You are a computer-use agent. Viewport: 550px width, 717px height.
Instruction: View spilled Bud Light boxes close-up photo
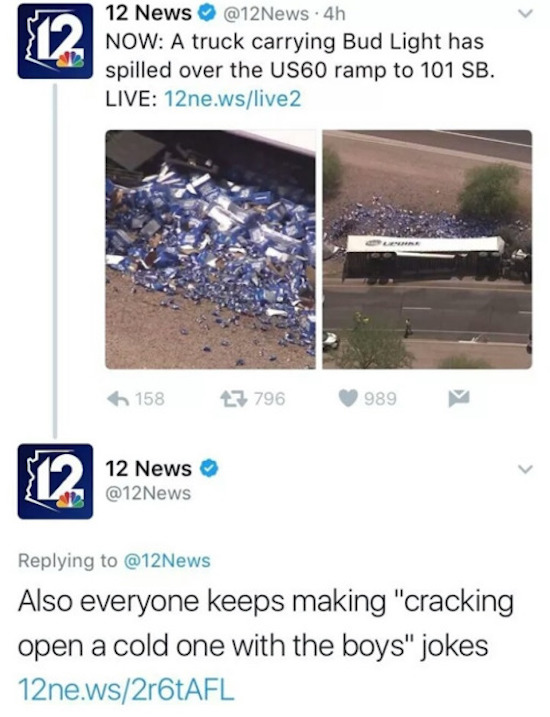click(x=210, y=249)
